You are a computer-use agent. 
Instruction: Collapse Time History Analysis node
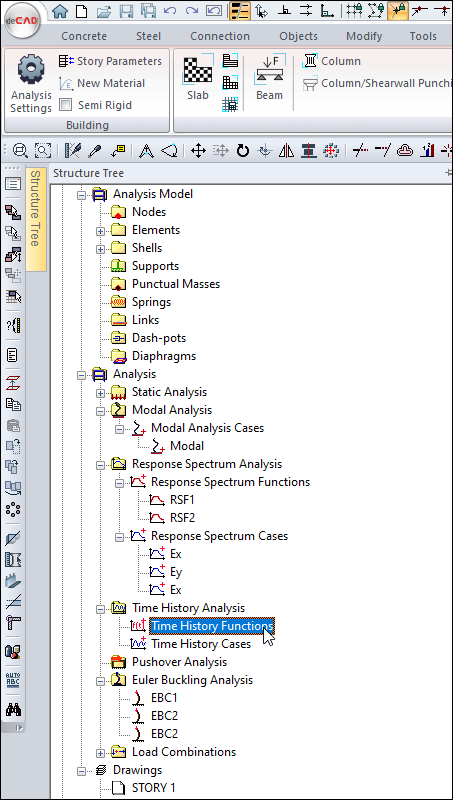(x=100, y=609)
